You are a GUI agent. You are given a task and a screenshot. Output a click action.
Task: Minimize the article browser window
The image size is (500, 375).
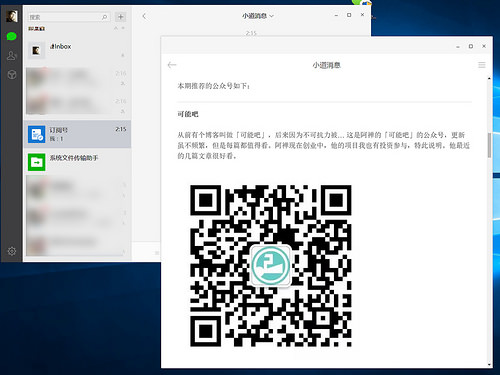pos(458,46)
